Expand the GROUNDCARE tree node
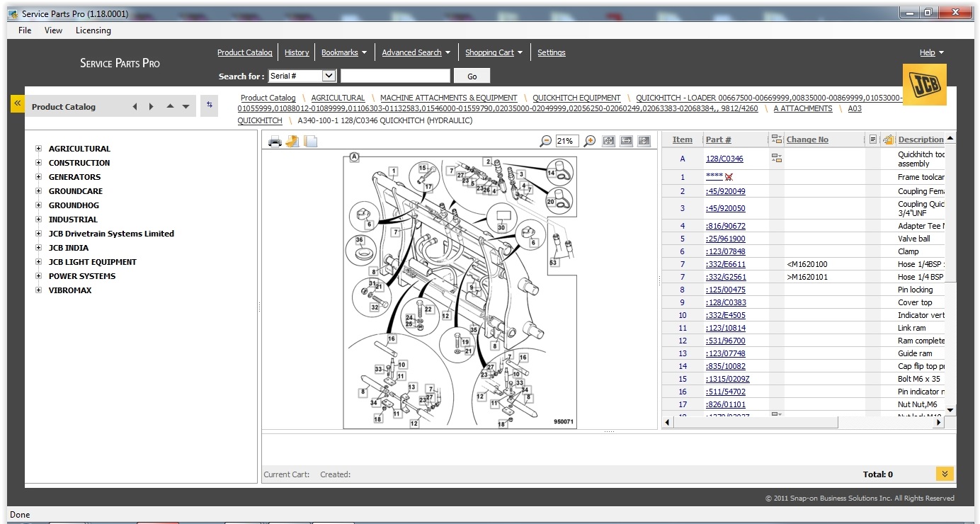Image resolution: width=980 pixels, height=524 pixels. point(39,191)
